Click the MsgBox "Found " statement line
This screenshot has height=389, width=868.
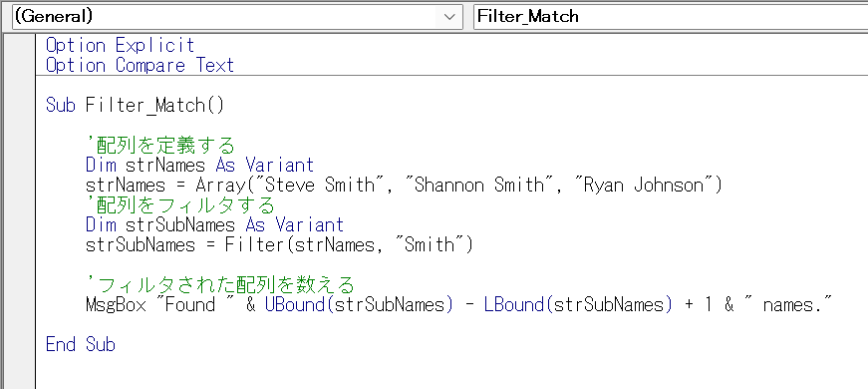(x=459, y=305)
